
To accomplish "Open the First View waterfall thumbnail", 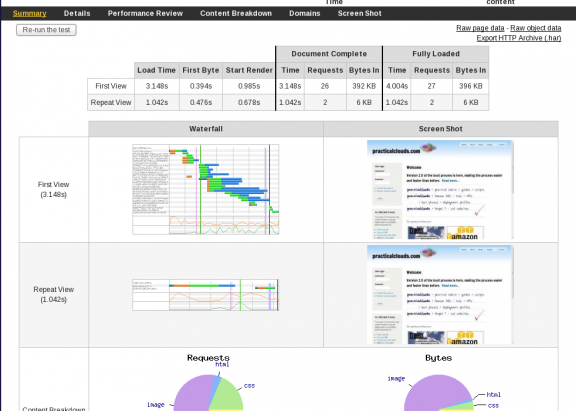I will point(206,190).
